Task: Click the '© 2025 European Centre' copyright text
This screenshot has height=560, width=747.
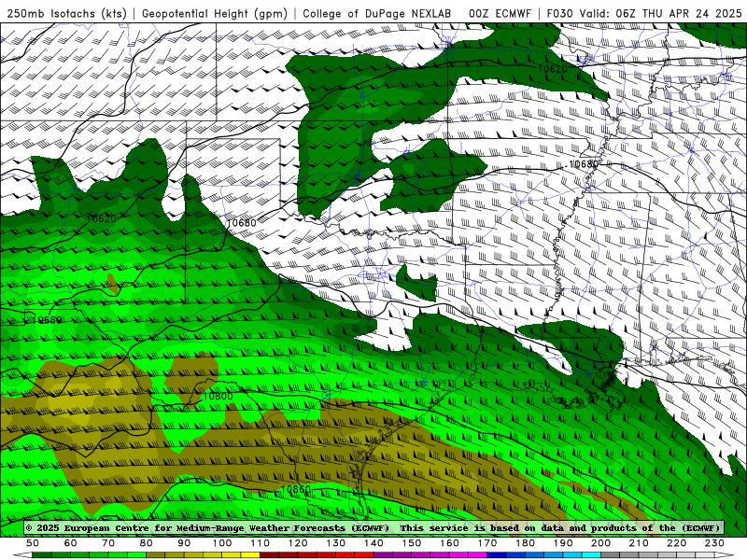Action: point(88,527)
